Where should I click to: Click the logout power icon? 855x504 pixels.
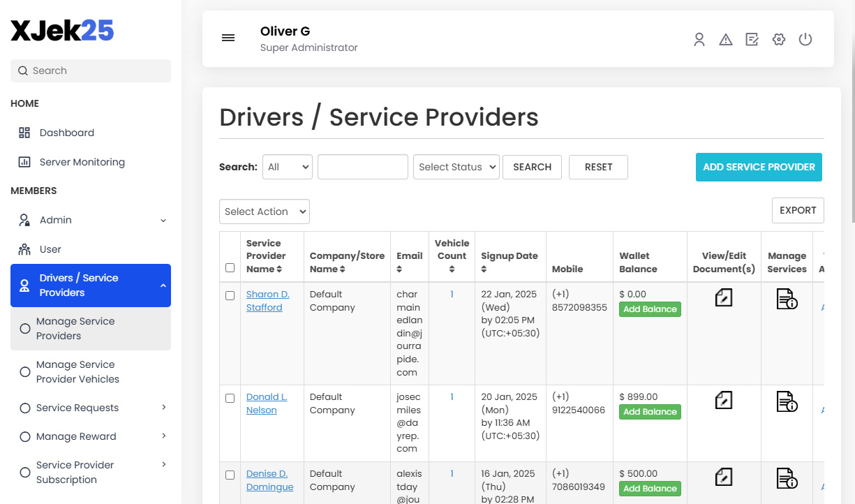click(x=805, y=39)
